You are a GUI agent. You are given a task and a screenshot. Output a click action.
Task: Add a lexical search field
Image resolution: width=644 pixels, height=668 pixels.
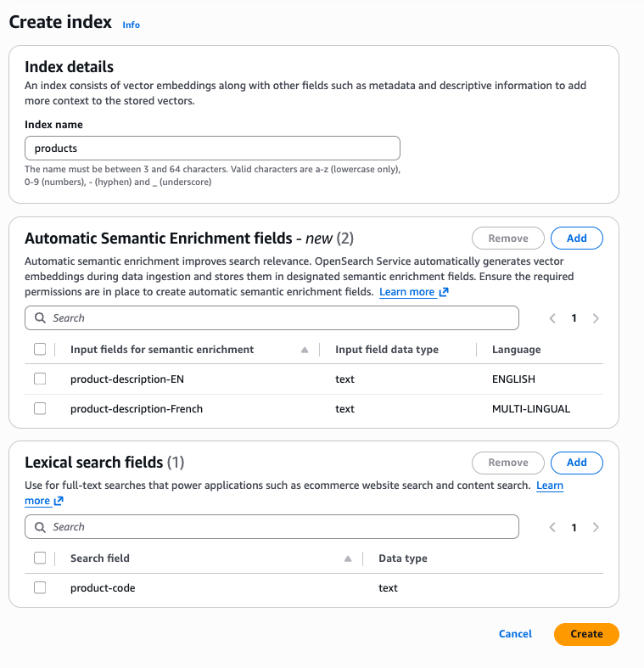(576, 463)
